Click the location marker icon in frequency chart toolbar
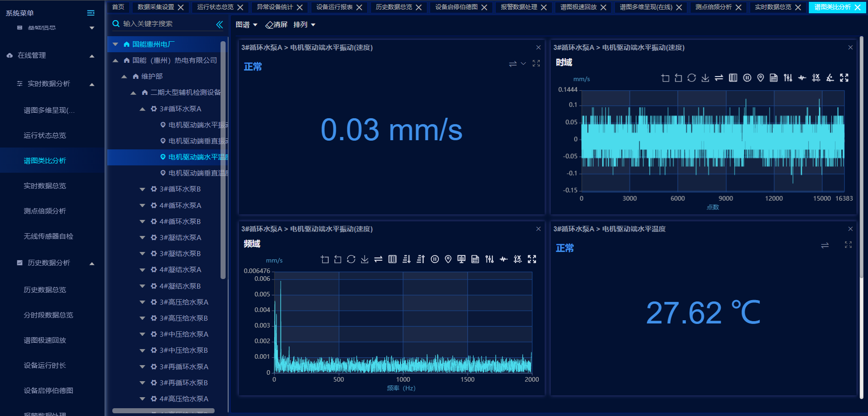Screen dimensions: 868x416 click(x=448, y=259)
